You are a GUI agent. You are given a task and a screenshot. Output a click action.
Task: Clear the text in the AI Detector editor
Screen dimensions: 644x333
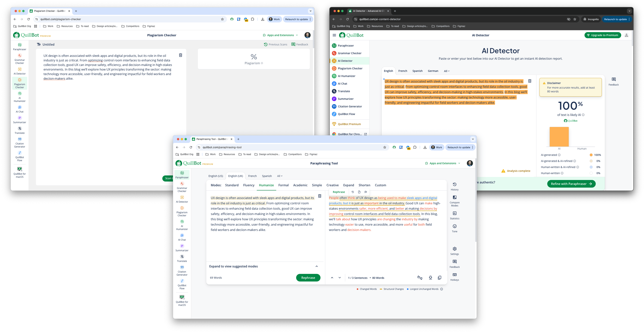tap(530, 81)
